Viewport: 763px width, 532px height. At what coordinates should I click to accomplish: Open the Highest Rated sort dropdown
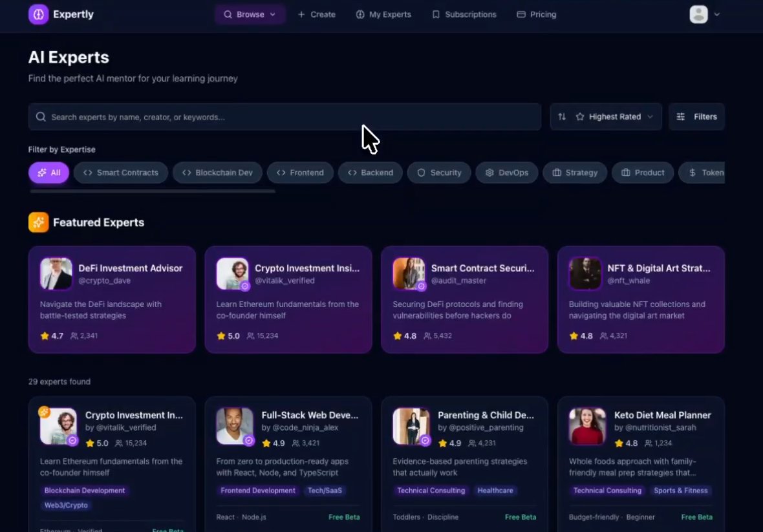coord(606,117)
